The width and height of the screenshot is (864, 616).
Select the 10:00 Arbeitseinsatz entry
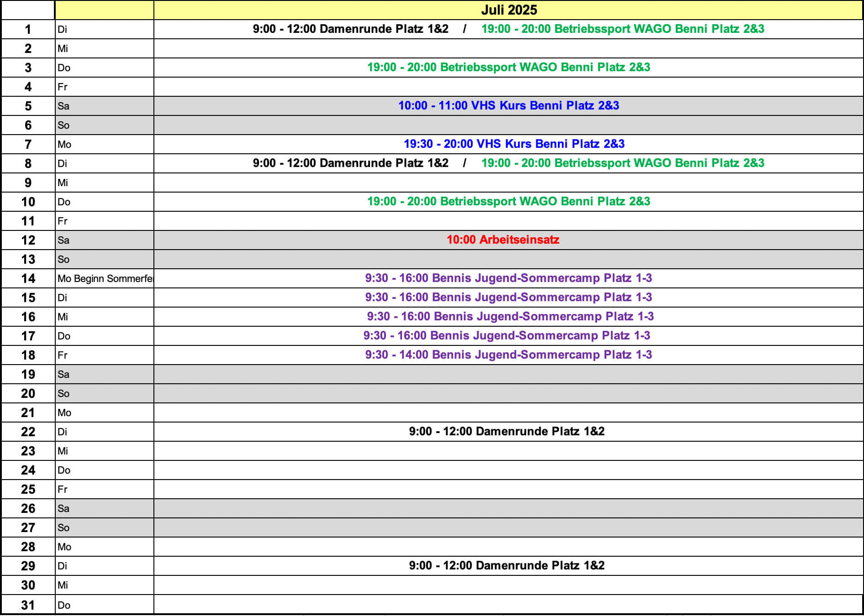click(x=503, y=240)
